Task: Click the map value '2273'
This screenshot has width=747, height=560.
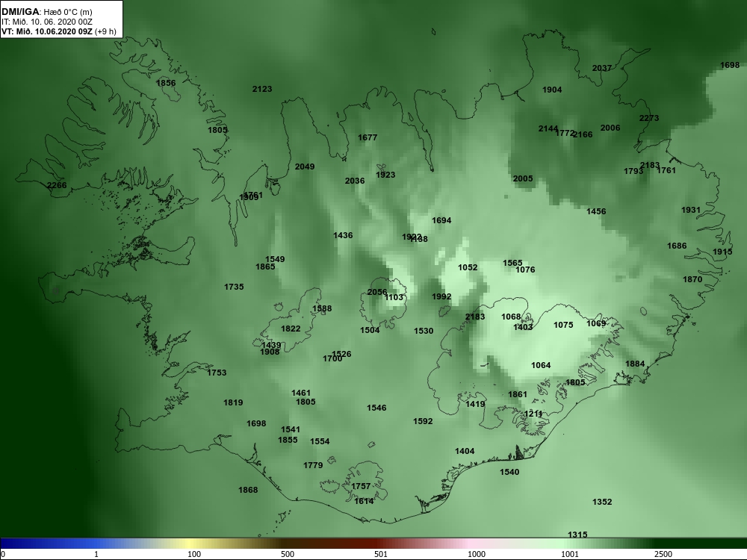Action: (649, 118)
